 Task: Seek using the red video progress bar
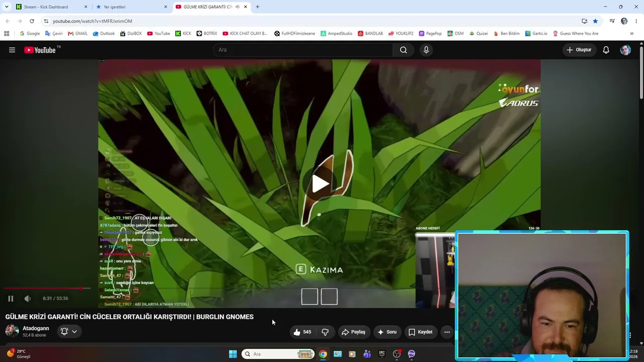click(x=47, y=288)
